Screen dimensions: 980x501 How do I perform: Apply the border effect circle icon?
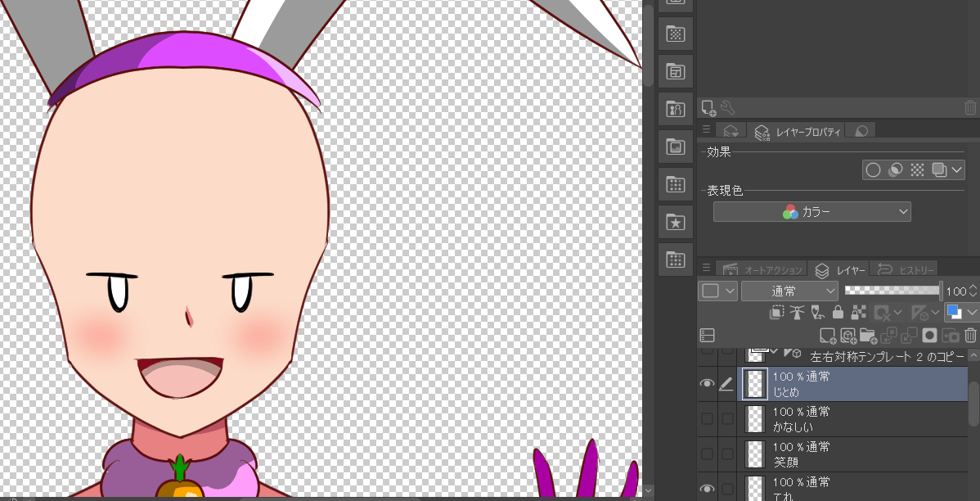(x=873, y=169)
